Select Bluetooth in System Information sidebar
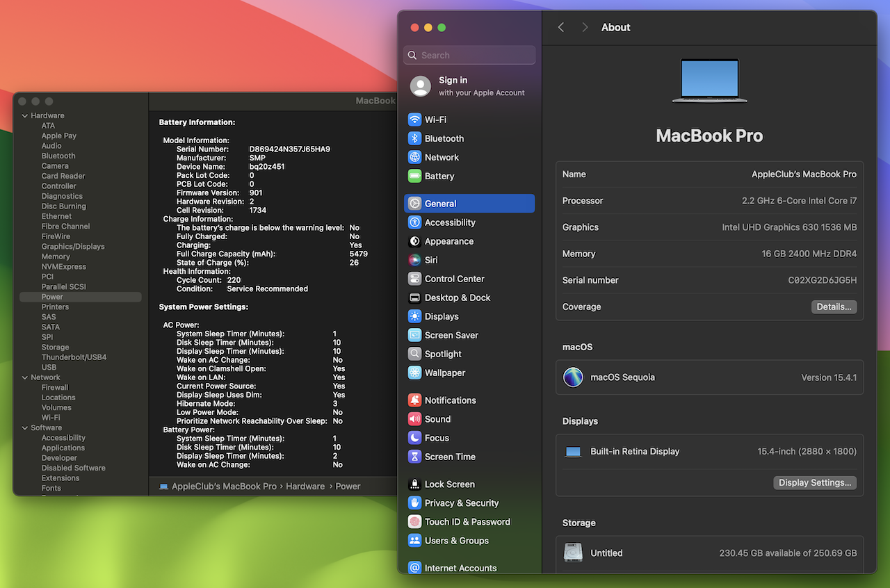The height and width of the screenshot is (588, 890). coord(58,156)
